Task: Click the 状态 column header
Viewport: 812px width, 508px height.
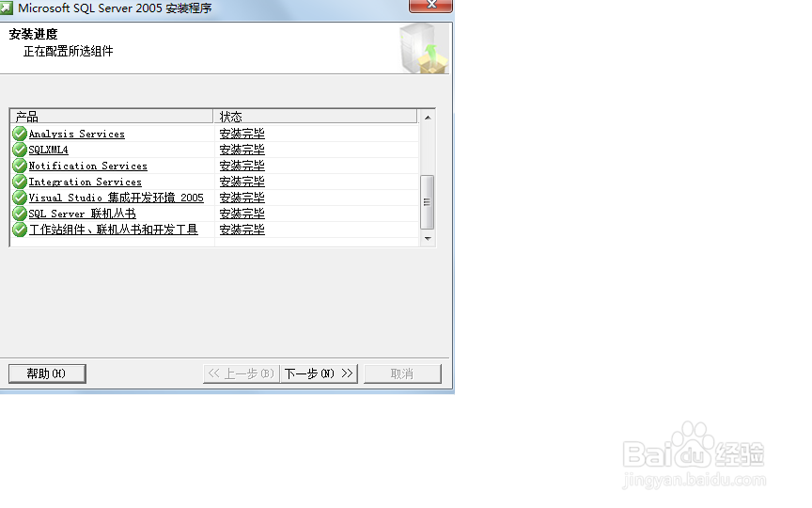Action: tap(316, 117)
